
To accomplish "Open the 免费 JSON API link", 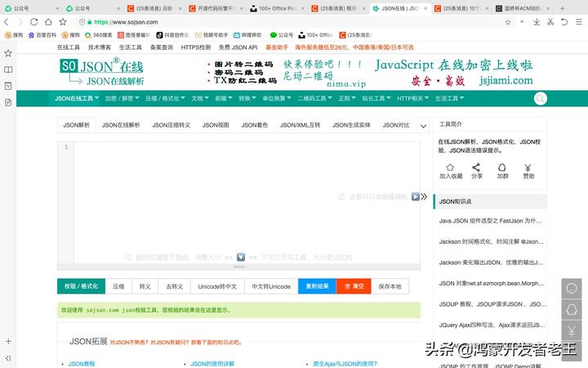I will [x=238, y=47].
